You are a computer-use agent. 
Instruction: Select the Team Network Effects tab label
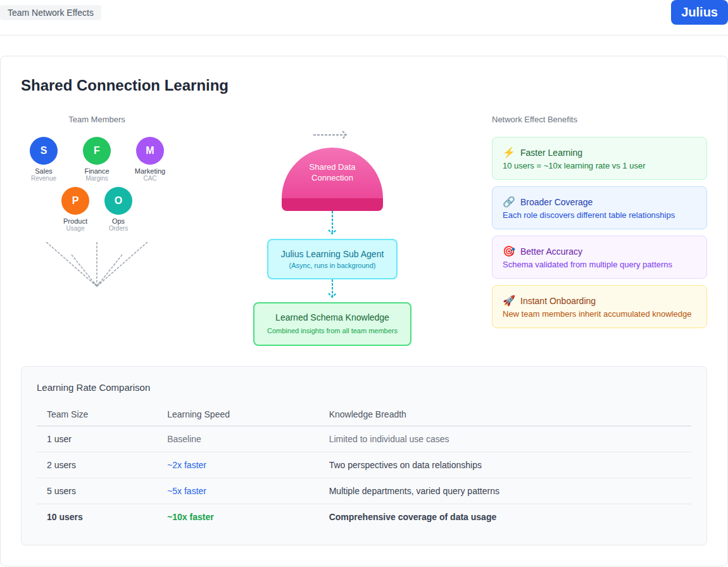click(51, 13)
